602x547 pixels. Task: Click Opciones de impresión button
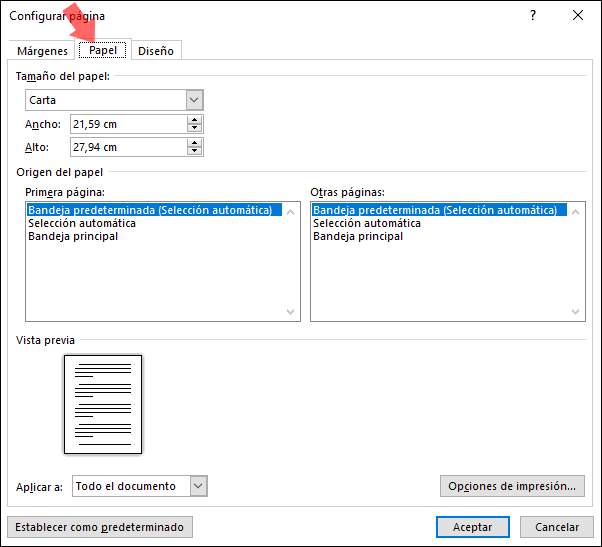pos(512,486)
